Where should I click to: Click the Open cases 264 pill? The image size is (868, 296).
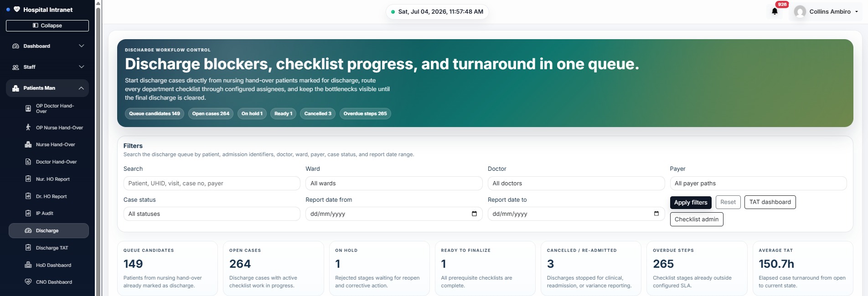[211, 113]
